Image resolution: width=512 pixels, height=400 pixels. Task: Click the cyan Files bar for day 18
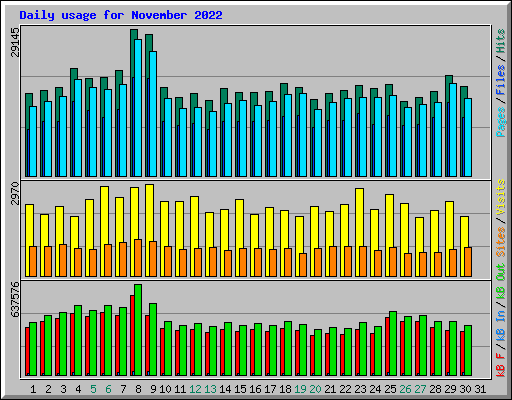288,135
